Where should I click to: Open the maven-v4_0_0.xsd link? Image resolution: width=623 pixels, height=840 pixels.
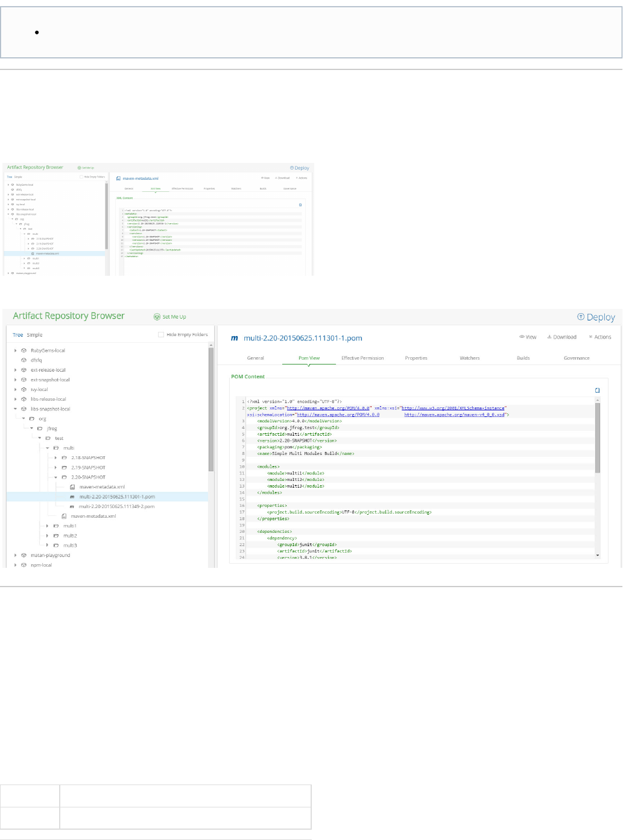455,415
